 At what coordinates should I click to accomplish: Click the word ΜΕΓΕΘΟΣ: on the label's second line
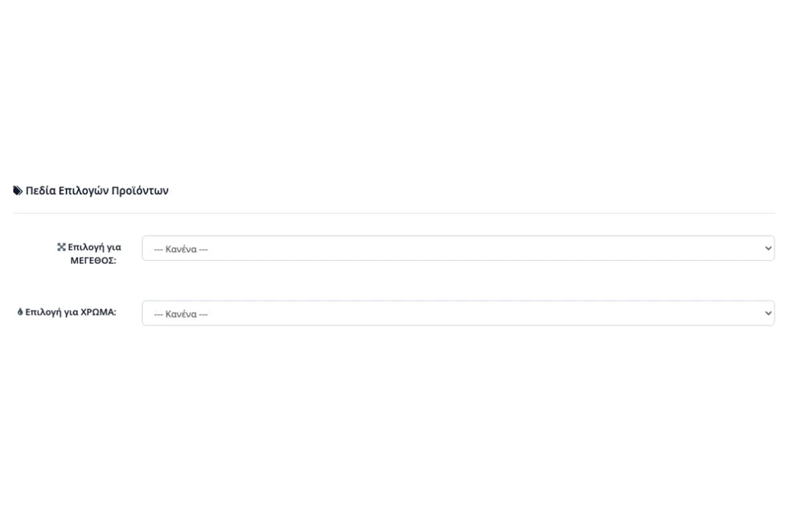coord(93,261)
